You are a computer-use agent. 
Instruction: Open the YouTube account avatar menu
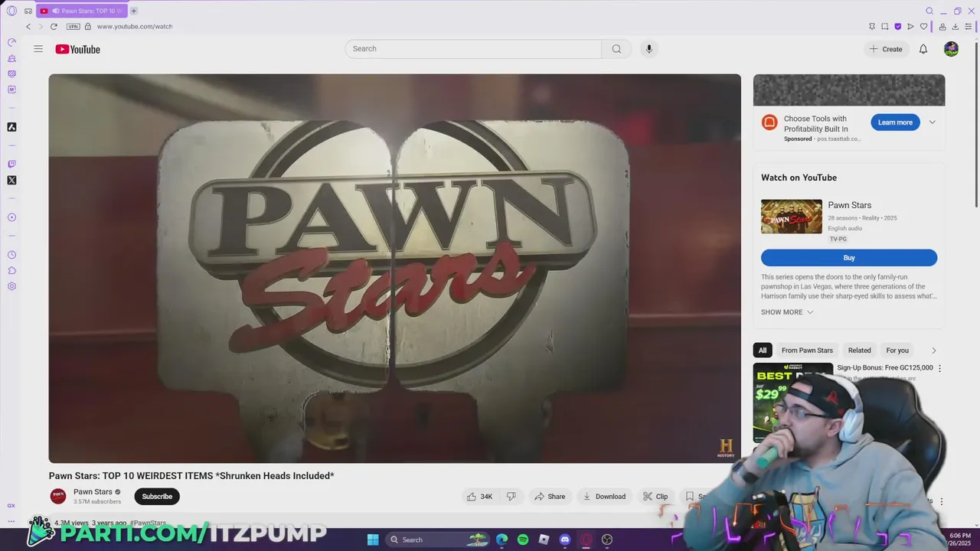pos(951,49)
